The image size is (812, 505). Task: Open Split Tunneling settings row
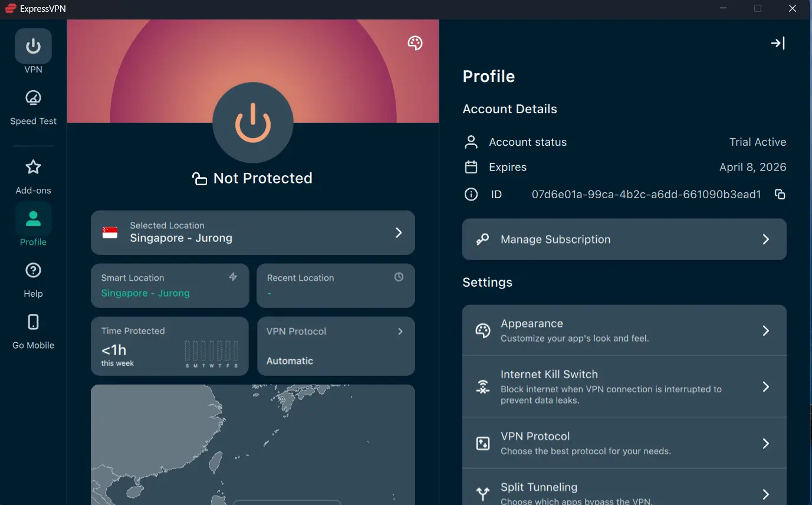[x=624, y=487]
